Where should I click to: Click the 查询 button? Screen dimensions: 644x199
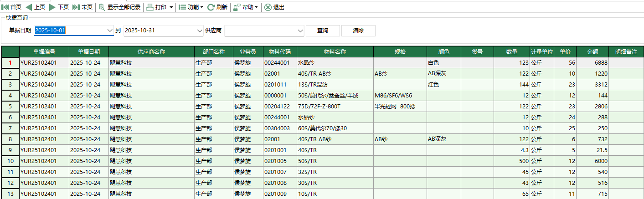coord(323,31)
